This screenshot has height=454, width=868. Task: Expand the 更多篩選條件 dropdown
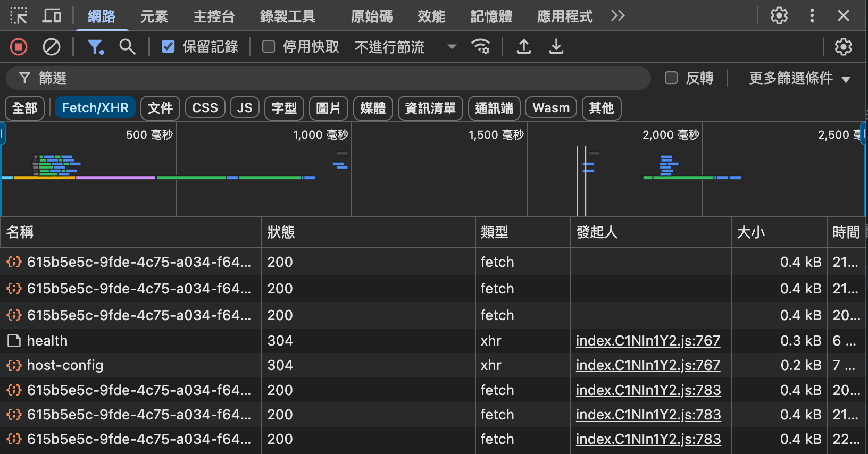799,79
